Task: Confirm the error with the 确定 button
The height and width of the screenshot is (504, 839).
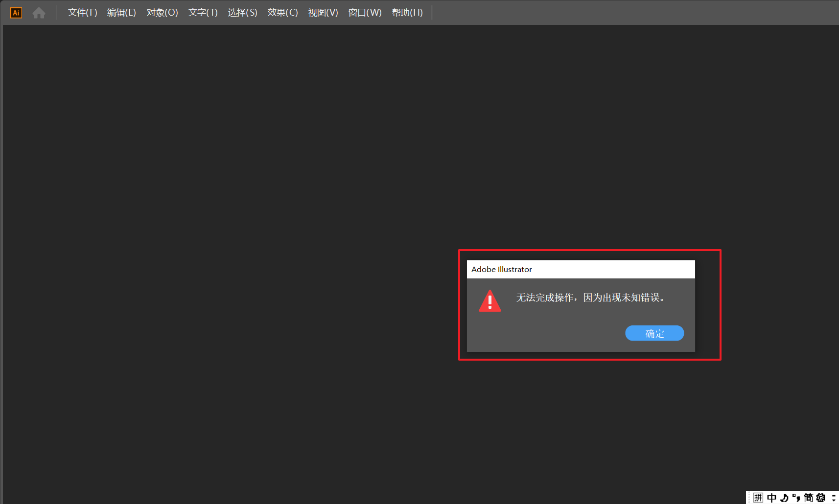Action: [x=654, y=333]
